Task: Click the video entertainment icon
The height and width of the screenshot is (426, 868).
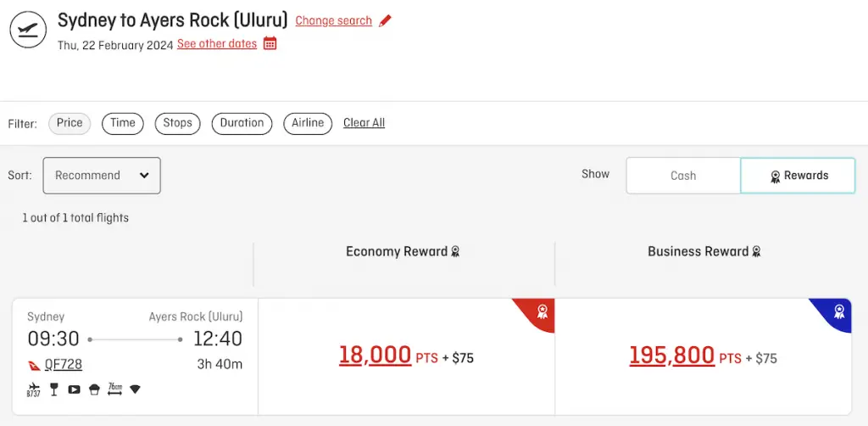Action: point(75,390)
